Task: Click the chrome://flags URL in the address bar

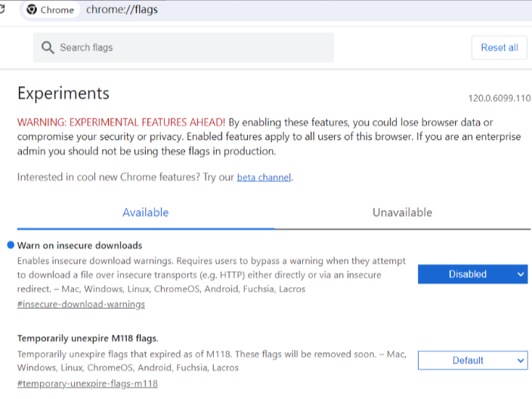Action: [122, 10]
